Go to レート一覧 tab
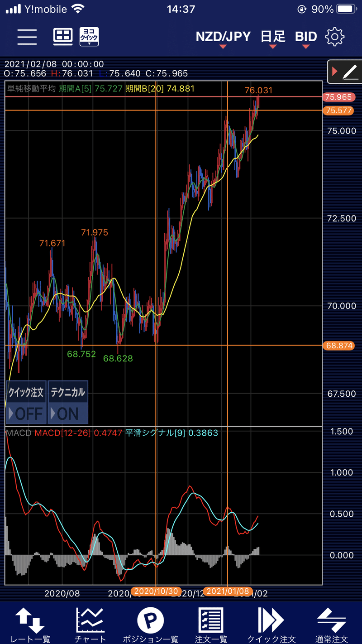 (30, 625)
